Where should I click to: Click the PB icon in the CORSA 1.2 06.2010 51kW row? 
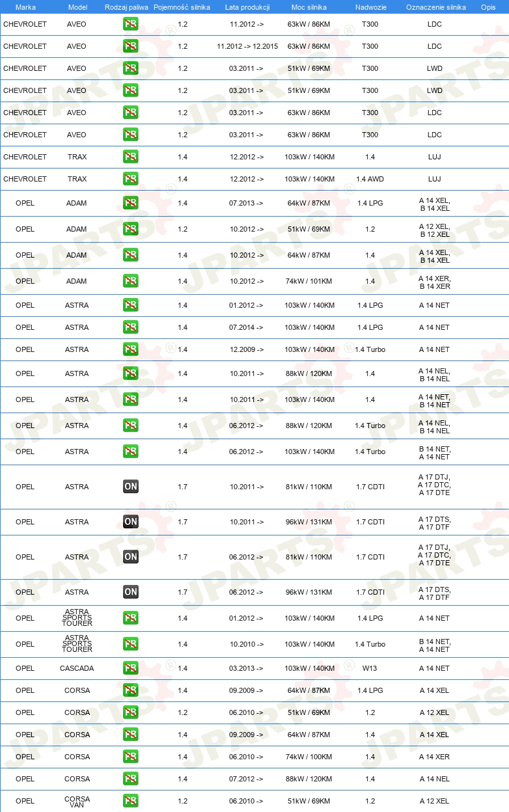click(131, 712)
